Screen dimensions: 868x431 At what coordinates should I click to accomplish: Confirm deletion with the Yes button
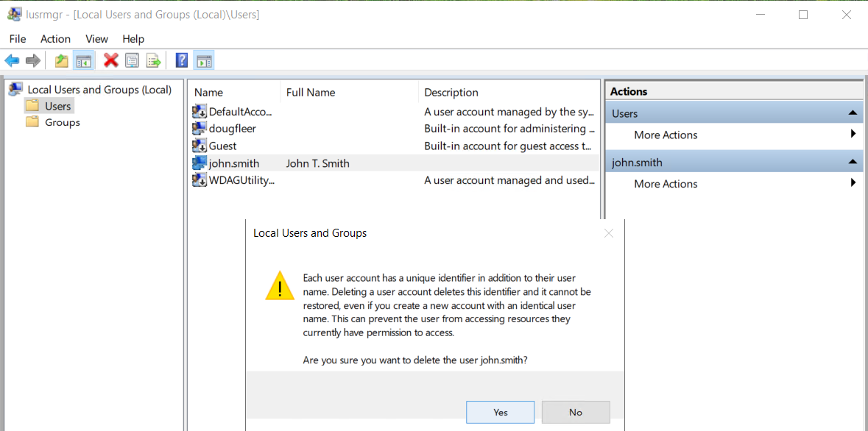click(x=501, y=412)
